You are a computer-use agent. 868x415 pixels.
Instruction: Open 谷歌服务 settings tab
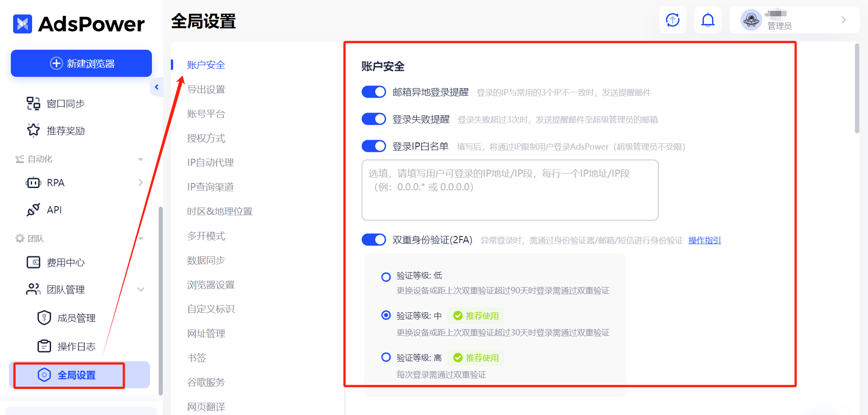206,382
